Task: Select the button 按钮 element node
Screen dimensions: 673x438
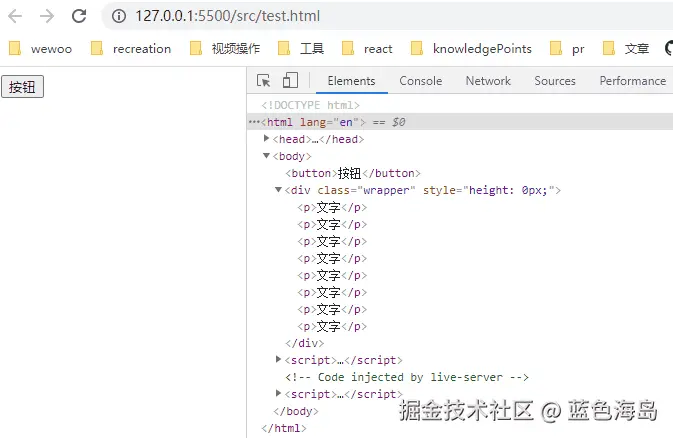Action: click(353, 173)
